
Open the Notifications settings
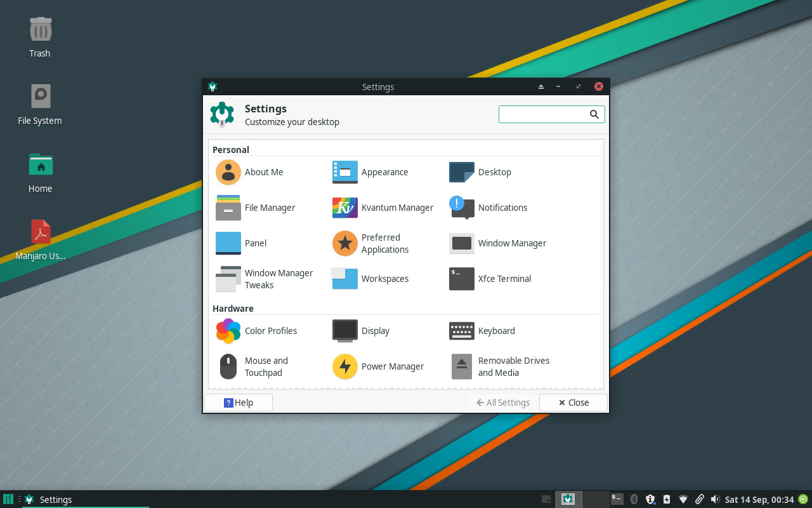(488, 208)
